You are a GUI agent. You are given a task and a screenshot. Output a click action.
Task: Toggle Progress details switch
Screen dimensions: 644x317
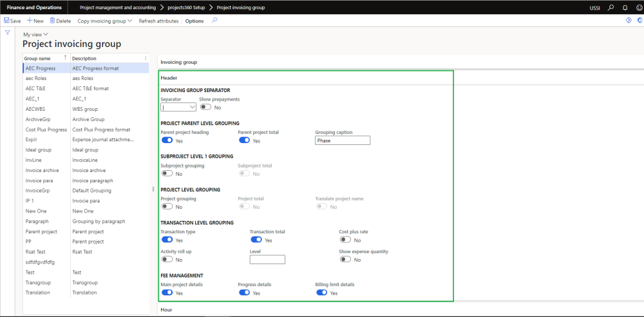[x=244, y=293]
